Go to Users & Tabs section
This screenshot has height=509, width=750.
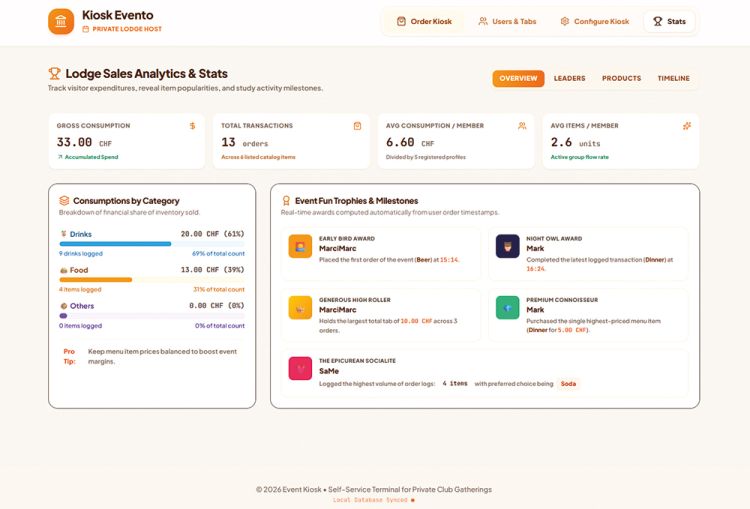pyautogui.click(x=507, y=22)
